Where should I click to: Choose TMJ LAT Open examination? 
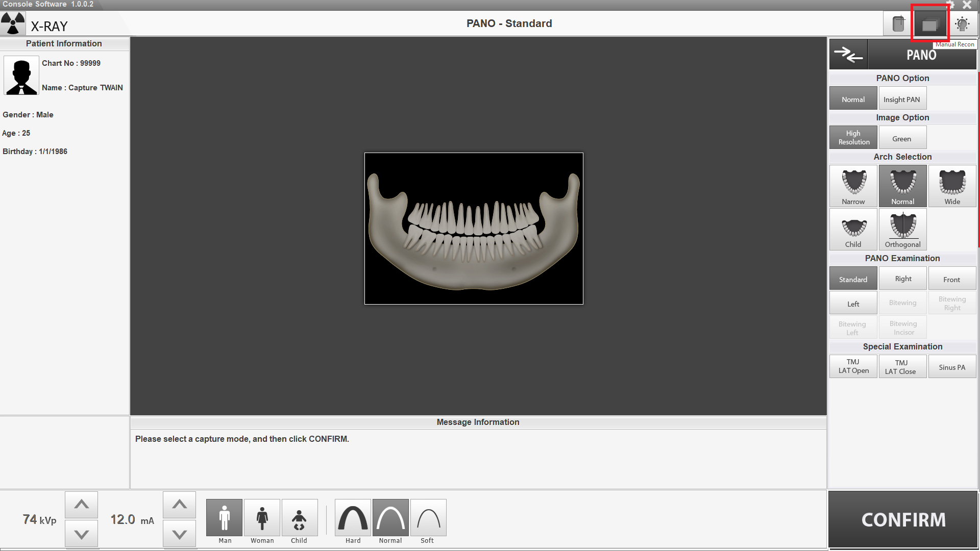853,366
